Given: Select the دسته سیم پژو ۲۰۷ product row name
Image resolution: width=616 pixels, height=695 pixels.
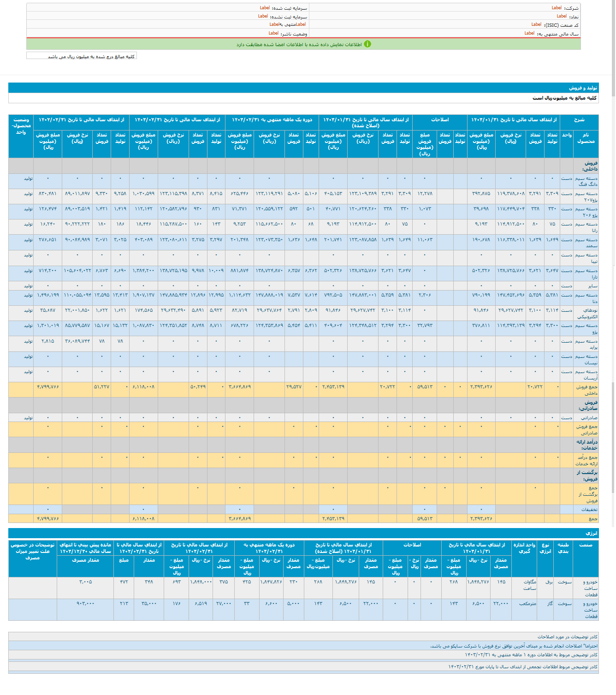Looking at the screenshot, I should click(x=586, y=196).
